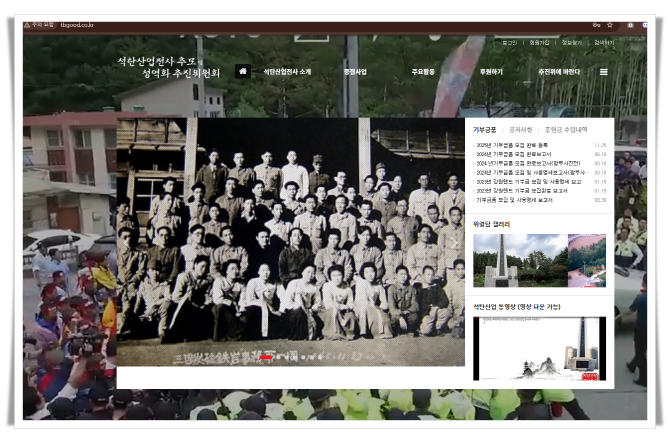Switch to the 후원금 수입내역 tab
The width and height of the screenshot is (670, 443).
pyautogui.click(x=566, y=129)
